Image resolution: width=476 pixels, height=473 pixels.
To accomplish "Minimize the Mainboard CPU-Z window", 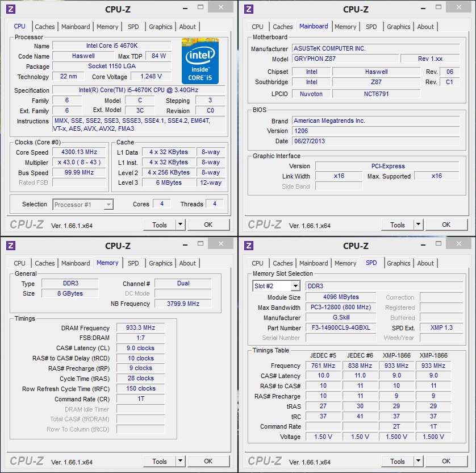I will (423, 8).
